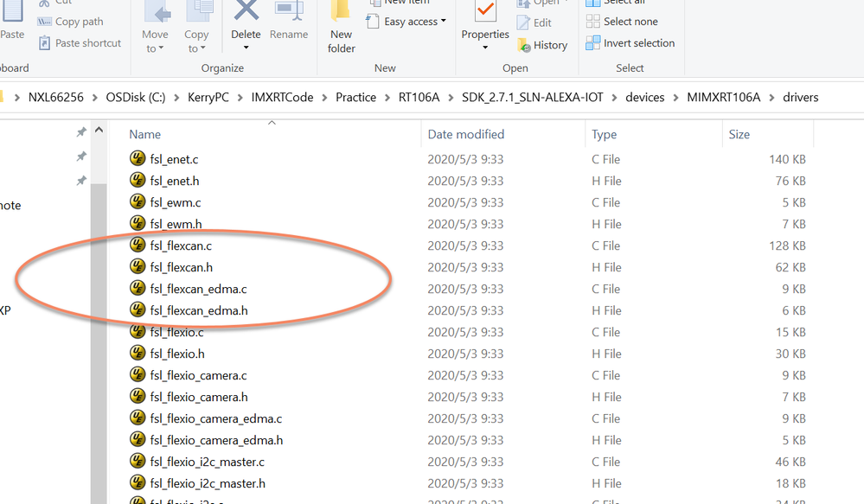The image size is (864, 504).
Task: Click the navigation pane scroll-up arrow
Action: pyautogui.click(x=99, y=130)
